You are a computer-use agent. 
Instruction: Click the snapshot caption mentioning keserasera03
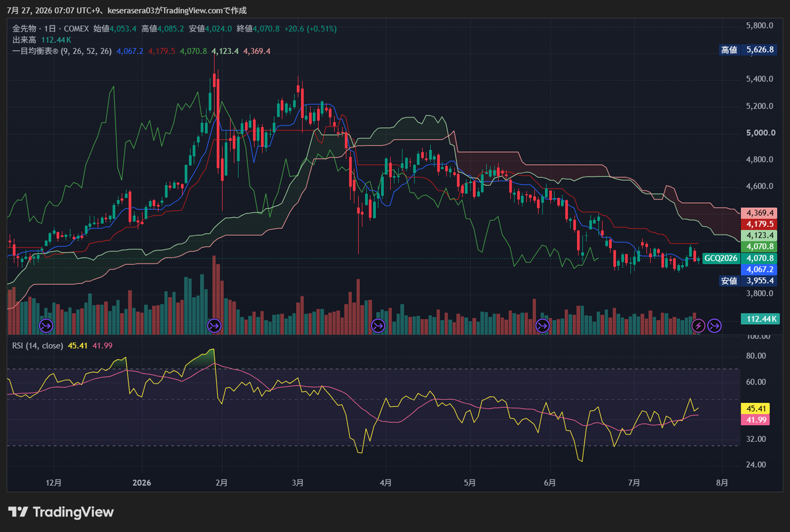127,10
